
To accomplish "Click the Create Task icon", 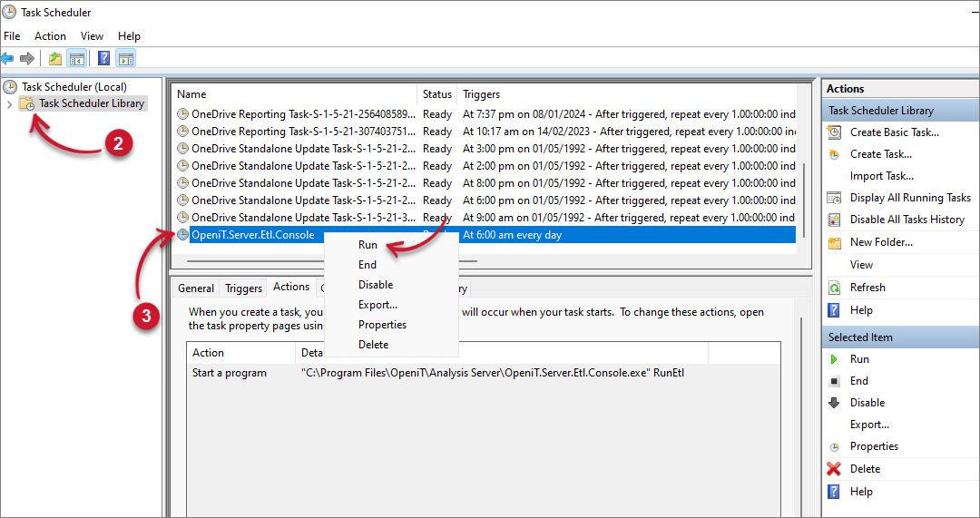I will 835,154.
